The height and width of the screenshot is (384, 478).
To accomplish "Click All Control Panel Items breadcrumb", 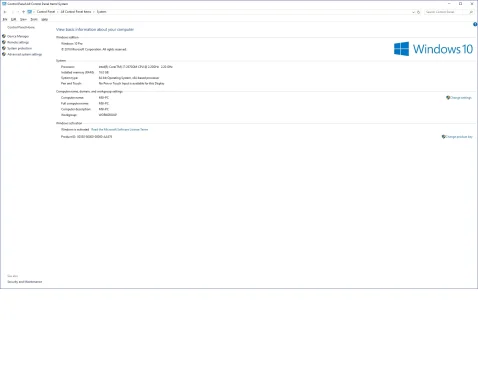I will click(x=76, y=12).
